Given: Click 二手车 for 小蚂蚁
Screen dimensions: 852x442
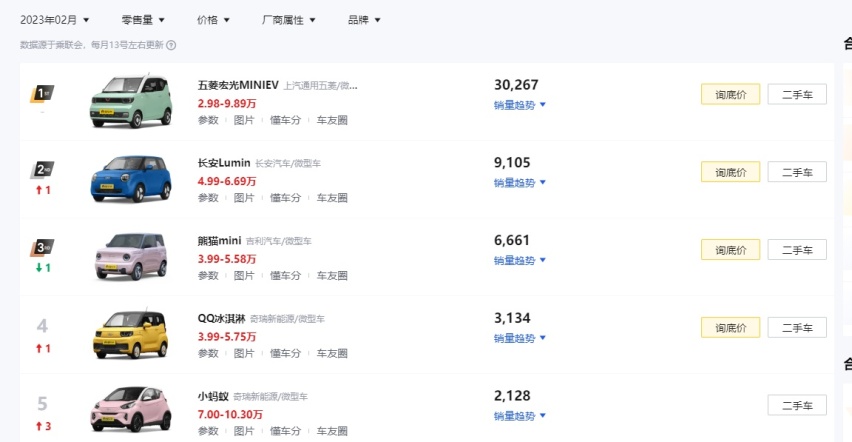Looking at the screenshot, I should click(x=797, y=406).
